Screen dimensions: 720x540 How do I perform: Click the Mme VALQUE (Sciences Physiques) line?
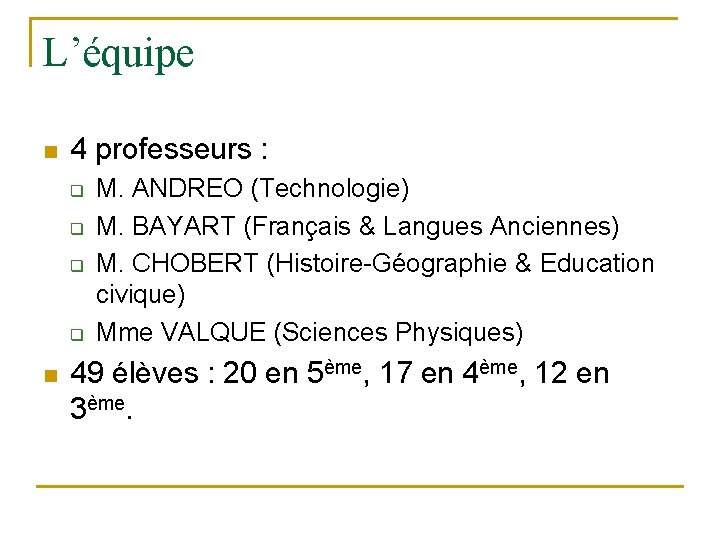pos(309,332)
